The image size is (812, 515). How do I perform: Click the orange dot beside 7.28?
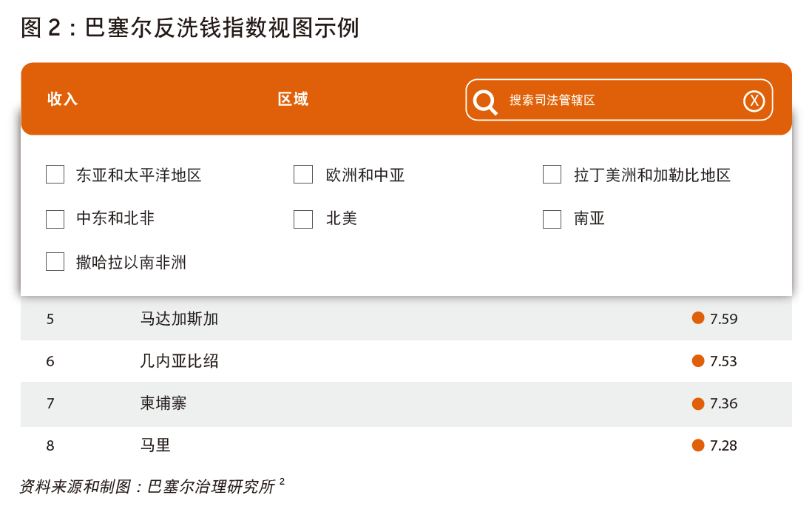coord(697,445)
